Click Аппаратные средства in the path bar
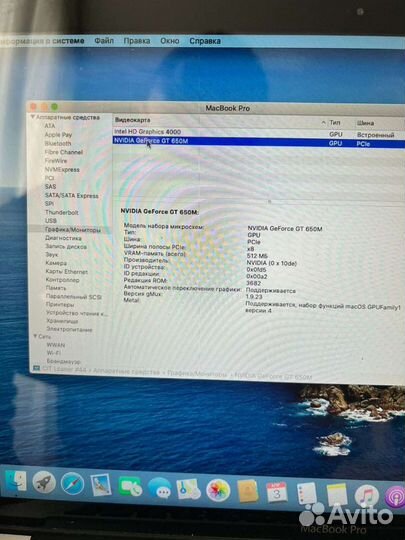The image size is (405, 540). point(126,371)
